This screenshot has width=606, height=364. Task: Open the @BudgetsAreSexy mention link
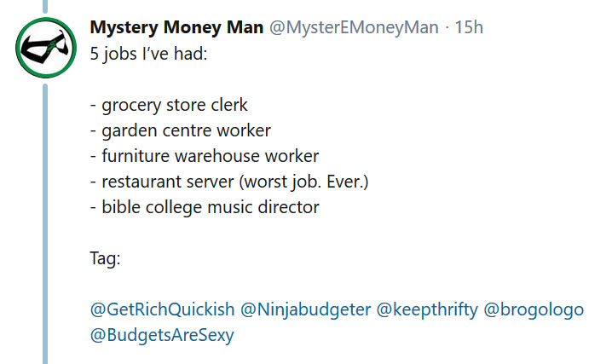(162, 335)
